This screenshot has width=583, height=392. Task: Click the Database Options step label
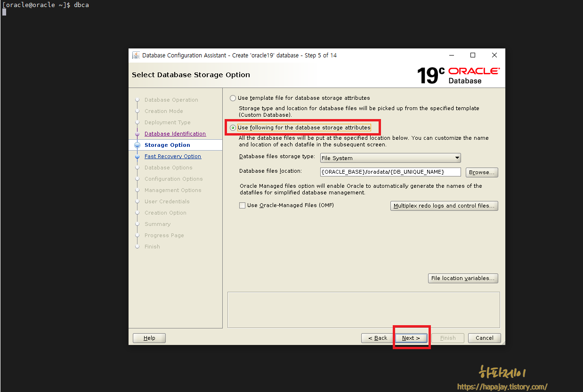169,168
